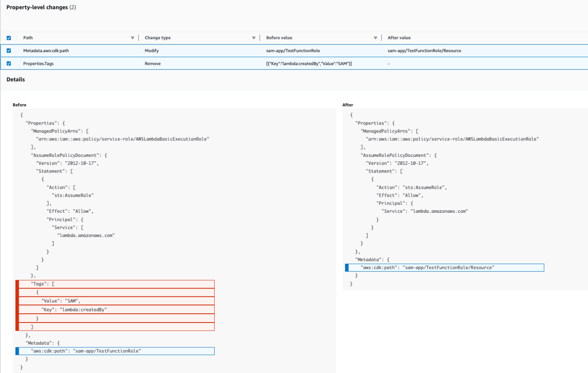The image size is (588, 373).
Task: Click after value sam-app/TestFunctionRole/Resource in table
Action: click(x=424, y=50)
